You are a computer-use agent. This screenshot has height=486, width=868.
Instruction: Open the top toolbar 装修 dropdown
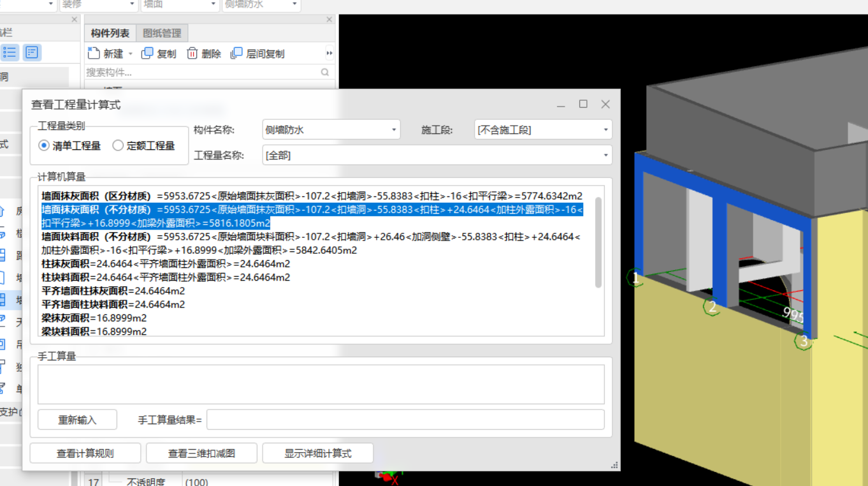click(x=98, y=4)
